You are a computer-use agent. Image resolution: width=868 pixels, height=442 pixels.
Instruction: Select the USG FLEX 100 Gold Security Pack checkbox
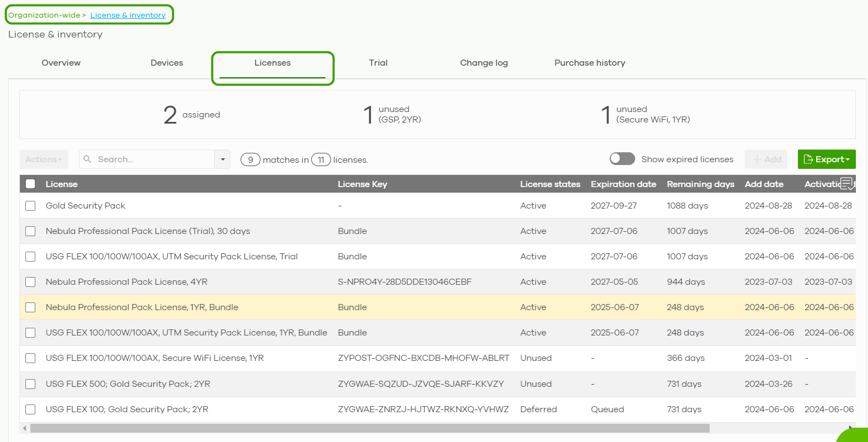coord(30,409)
